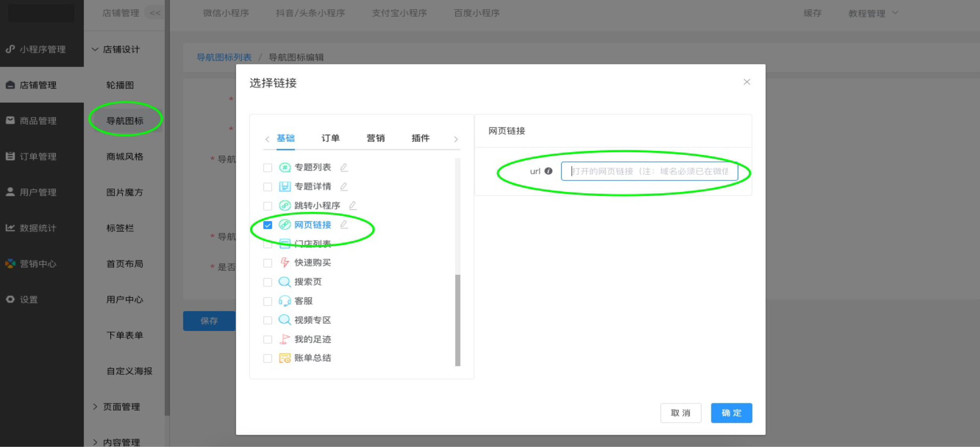Click the 客服 headset icon
This screenshot has width=980, height=447.
284,301
